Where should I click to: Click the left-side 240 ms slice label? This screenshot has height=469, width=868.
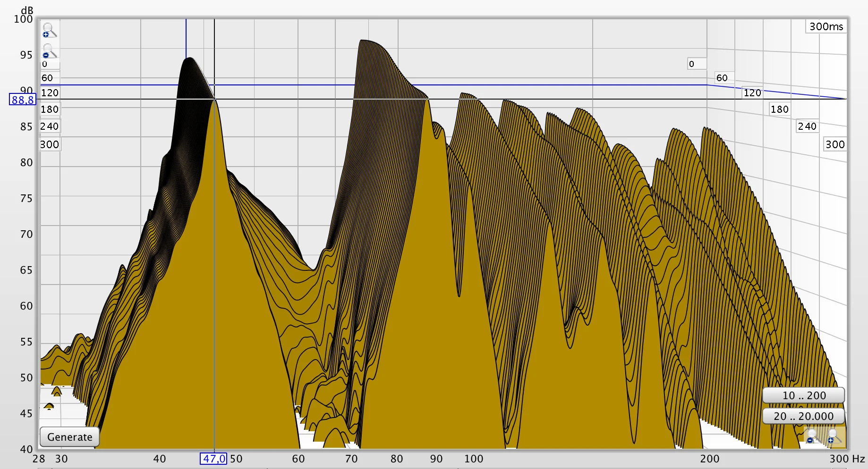pos(49,126)
